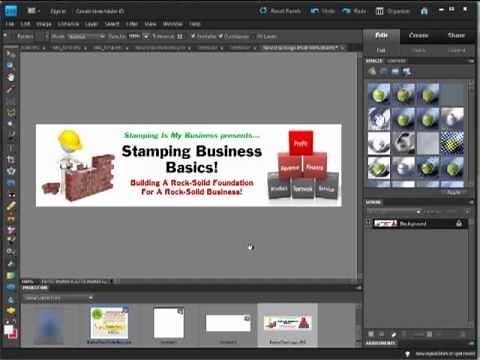This screenshot has width=480, height=360.
Task: Open the Mode blending dropdown in the options bar
Action: click(86, 36)
